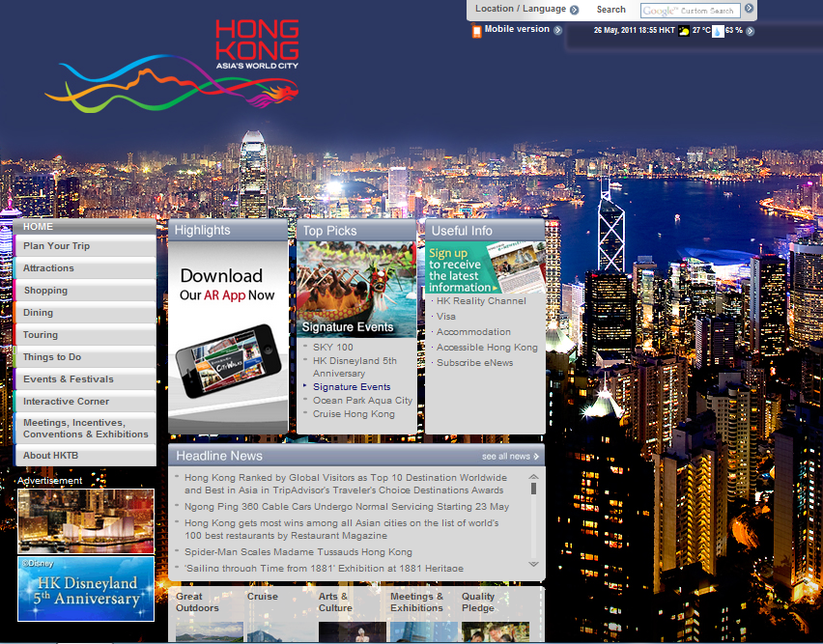Open Spider-Man Scales Madame Tussauds news
This screenshot has width=823, height=644.
coord(298,552)
